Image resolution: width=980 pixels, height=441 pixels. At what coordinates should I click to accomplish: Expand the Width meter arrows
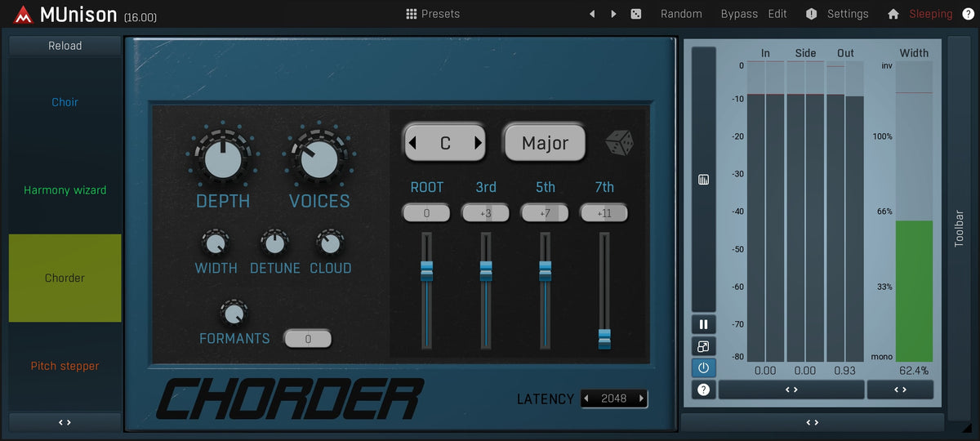[x=900, y=390]
